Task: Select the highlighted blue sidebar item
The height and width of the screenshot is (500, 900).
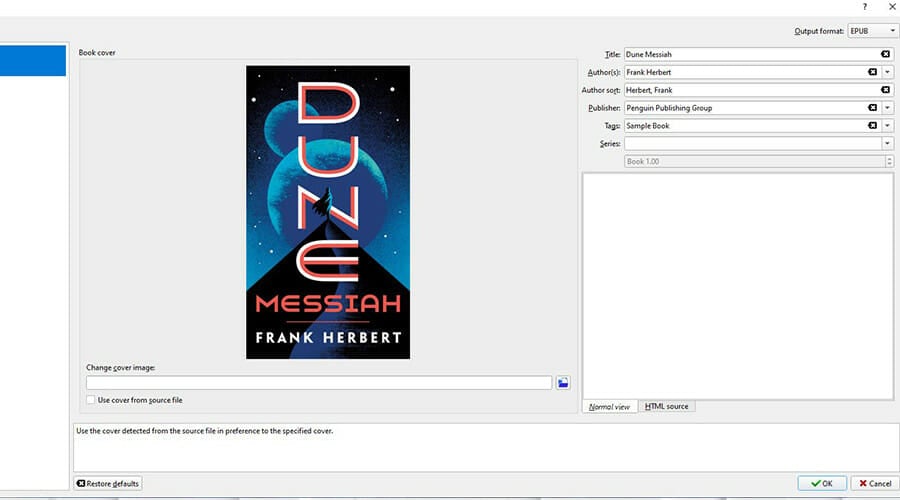Action: click(33, 60)
